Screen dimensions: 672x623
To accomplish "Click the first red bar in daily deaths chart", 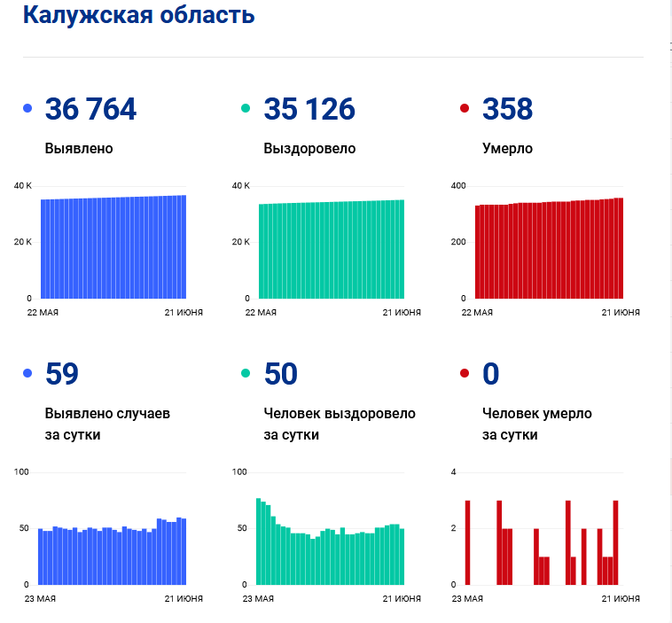I will pos(467,543).
